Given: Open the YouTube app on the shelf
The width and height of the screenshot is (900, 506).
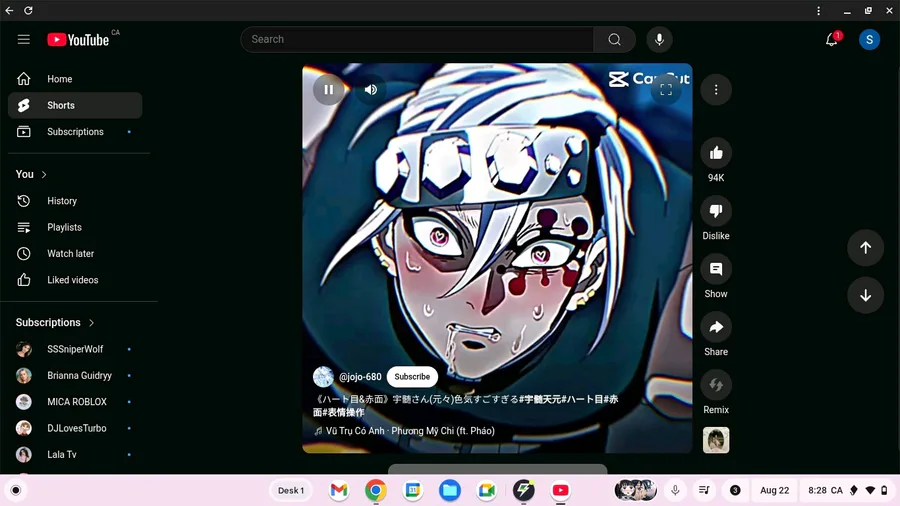Looking at the screenshot, I should pos(560,491).
